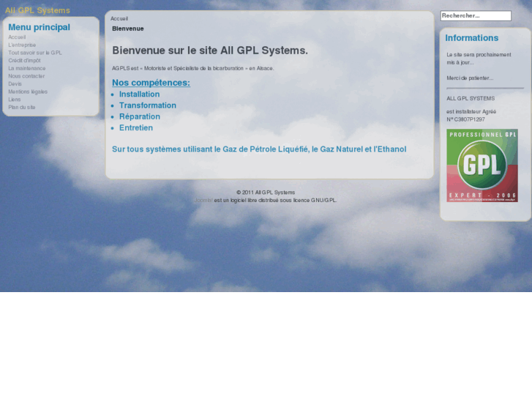Click the Bienvenue sur le site heading
Viewport: 532px width, 399px height.
pos(210,51)
